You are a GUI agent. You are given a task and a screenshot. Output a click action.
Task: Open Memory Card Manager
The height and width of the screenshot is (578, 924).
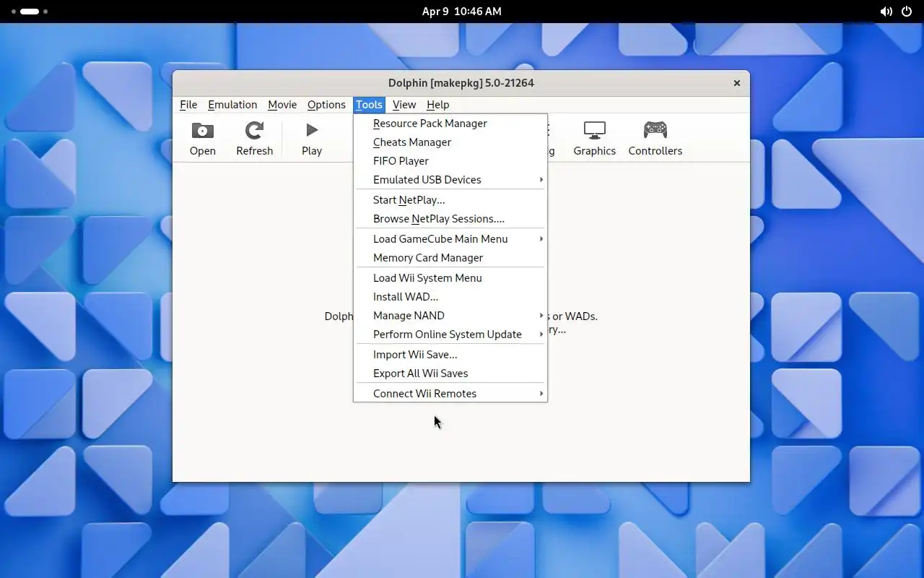[x=450, y=258]
